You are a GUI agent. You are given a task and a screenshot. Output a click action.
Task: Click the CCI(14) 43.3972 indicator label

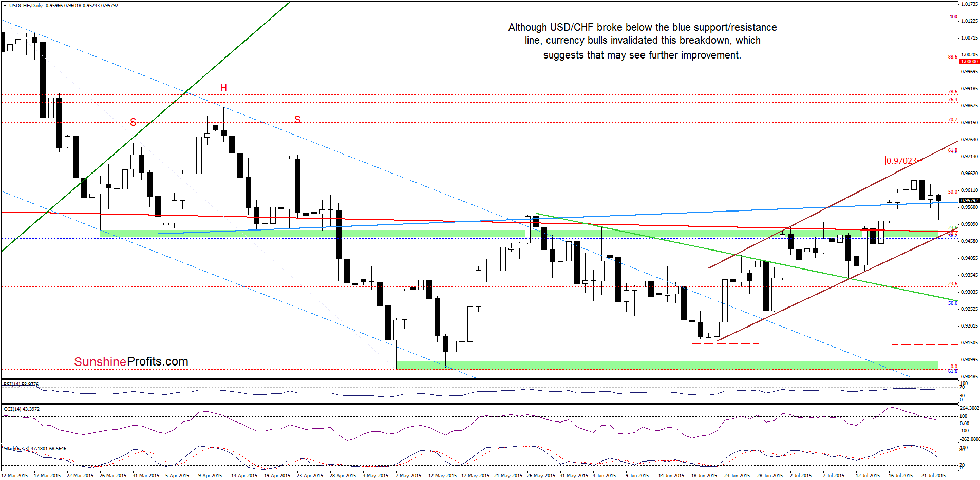pyautogui.click(x=22, y=409)
